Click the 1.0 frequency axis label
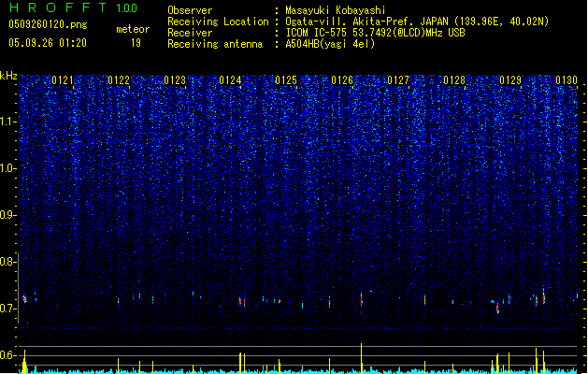This screenshot has height=374, width=588. click(x=8, y=168)
